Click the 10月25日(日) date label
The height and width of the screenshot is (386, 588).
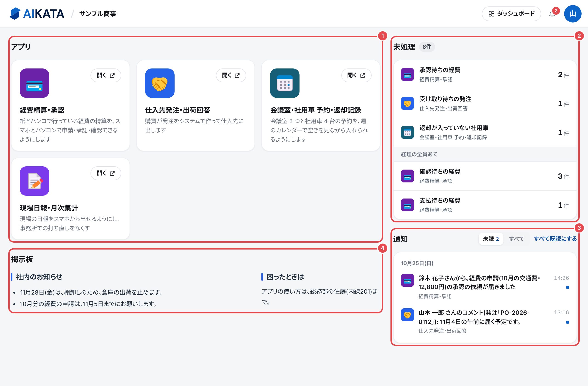417,263
